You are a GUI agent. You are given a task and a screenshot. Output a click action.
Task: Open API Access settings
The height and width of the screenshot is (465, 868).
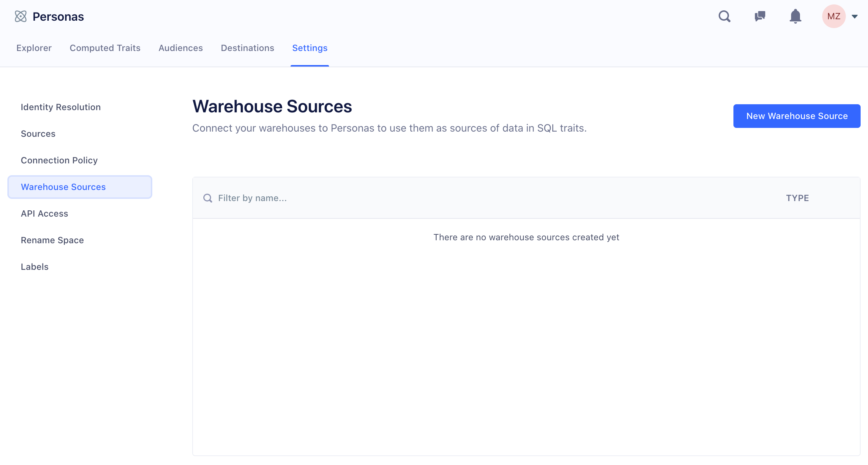(44, 214)
